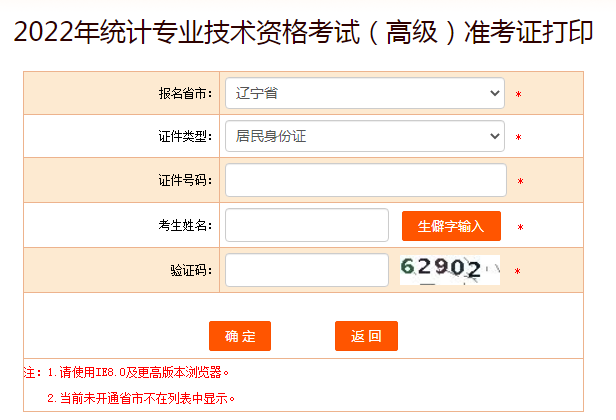
Task: Click the page title 准考证打印 heading
Action: pos(307,34)
